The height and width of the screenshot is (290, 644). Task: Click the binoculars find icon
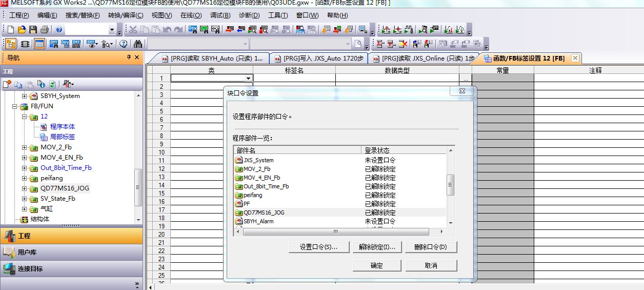coord(138,44)
